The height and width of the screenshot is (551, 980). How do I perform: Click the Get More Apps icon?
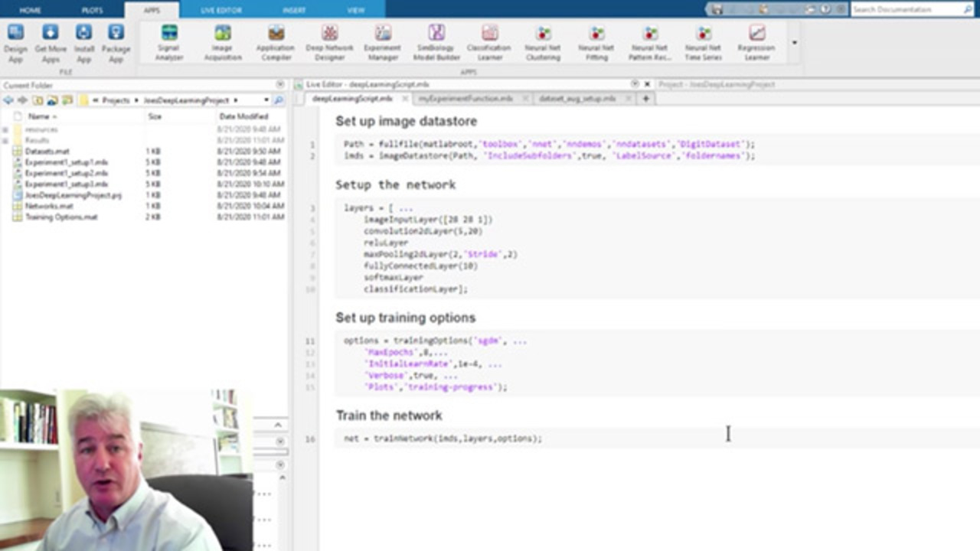pyautogui.click(x=50, y=41)
